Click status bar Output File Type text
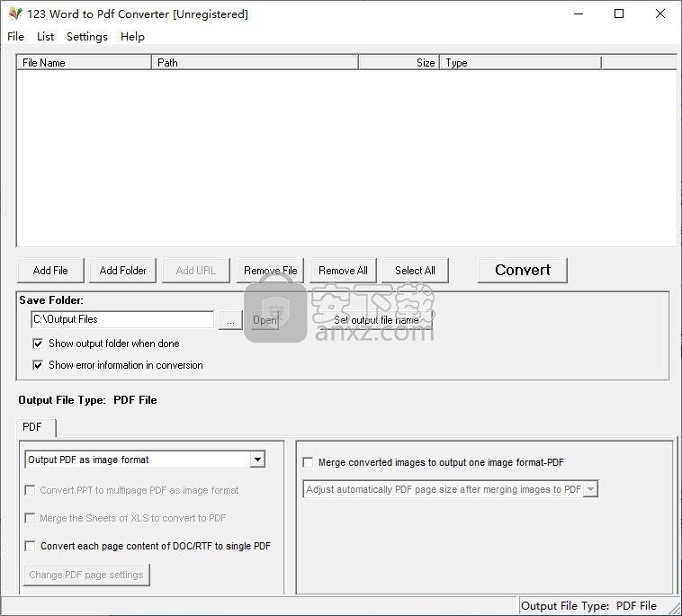The image size is (682, 616). click(x=589, y=606)
